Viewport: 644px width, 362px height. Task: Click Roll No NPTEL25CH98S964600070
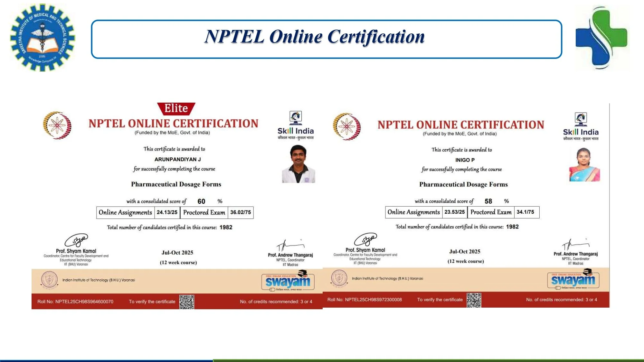coord(75,302)
